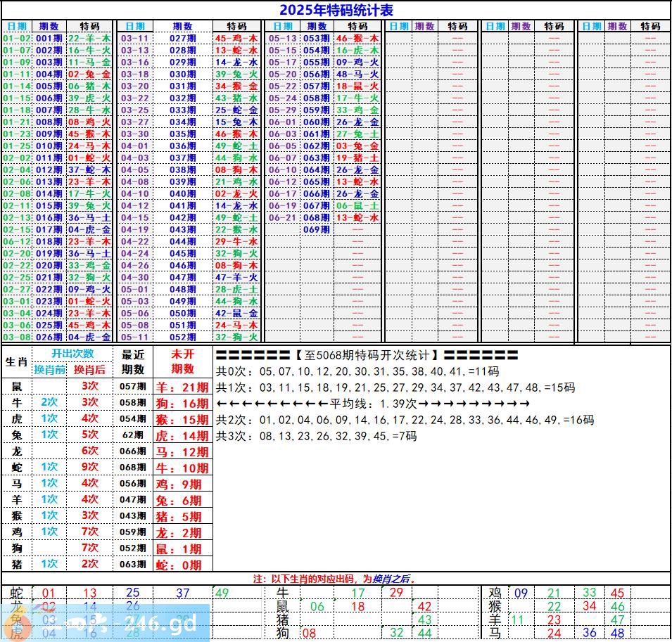This screenshot has height=642, width=672.
Task: Click the 生肖 header cell
Action: coord(16,362)
